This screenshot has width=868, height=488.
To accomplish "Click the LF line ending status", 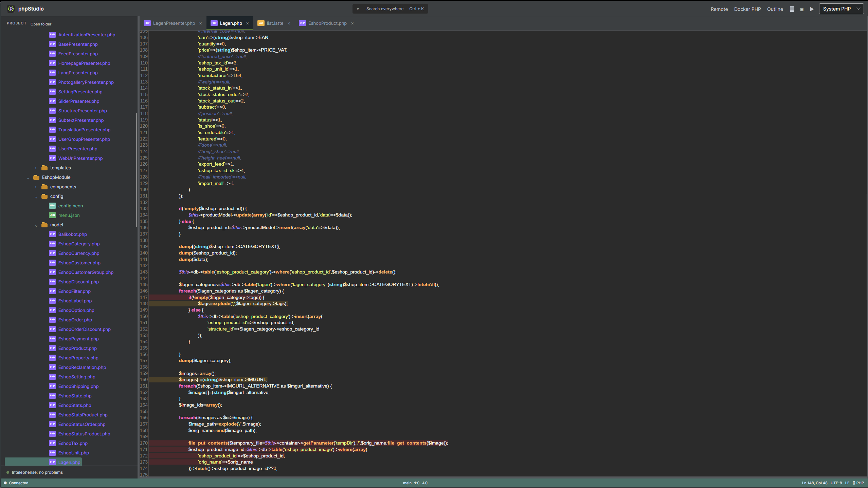I will click(847, 483).
